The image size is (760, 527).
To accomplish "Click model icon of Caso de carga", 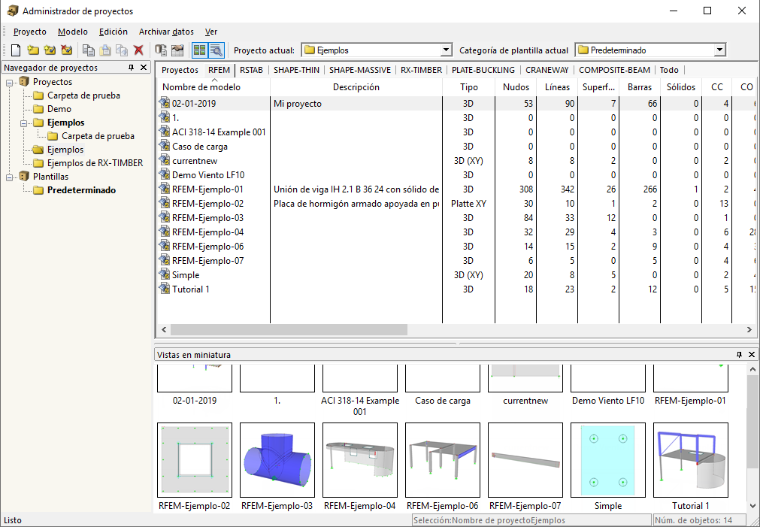I will (x=164, y=146).
